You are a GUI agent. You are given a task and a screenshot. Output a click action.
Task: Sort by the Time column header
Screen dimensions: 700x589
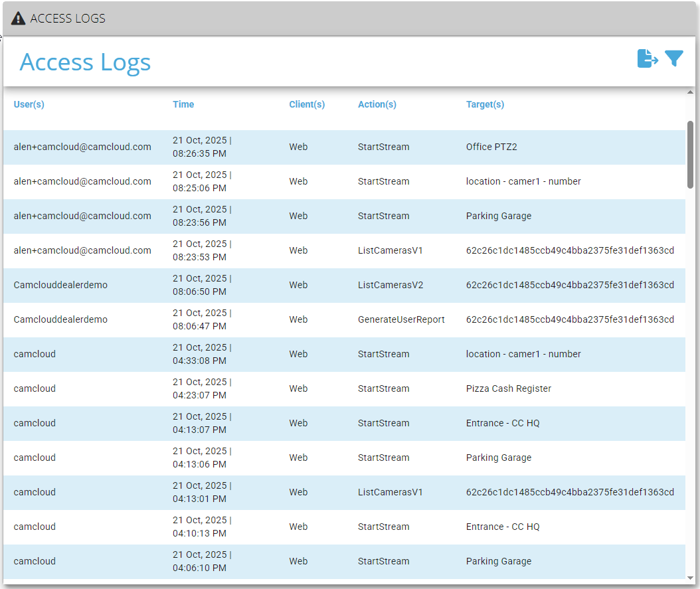tap(183, 104)
